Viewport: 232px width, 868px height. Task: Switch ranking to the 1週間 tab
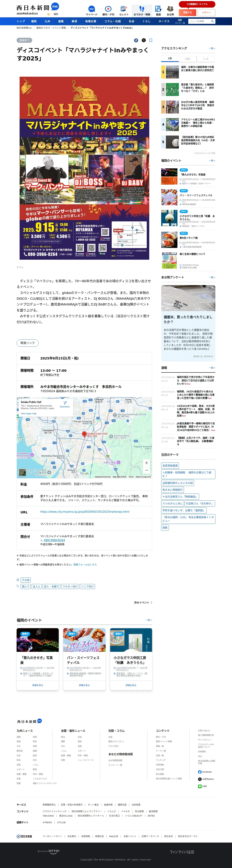coord(188,59)
